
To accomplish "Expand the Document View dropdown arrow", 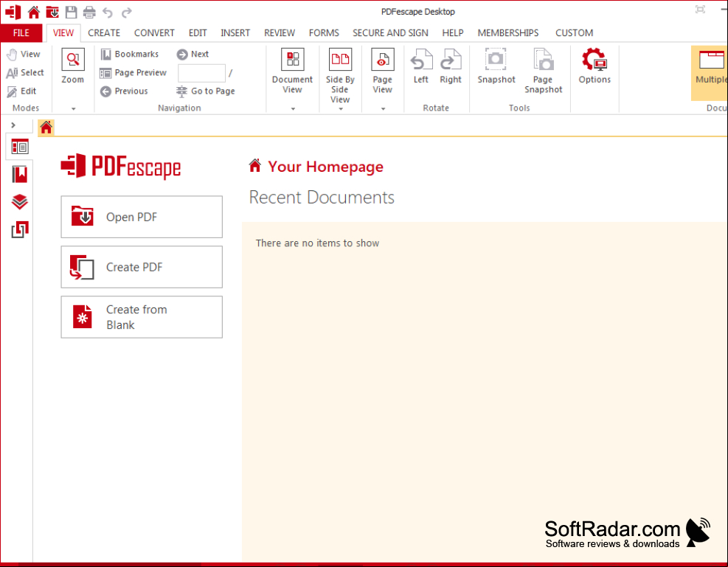I will tap(293, 108).
